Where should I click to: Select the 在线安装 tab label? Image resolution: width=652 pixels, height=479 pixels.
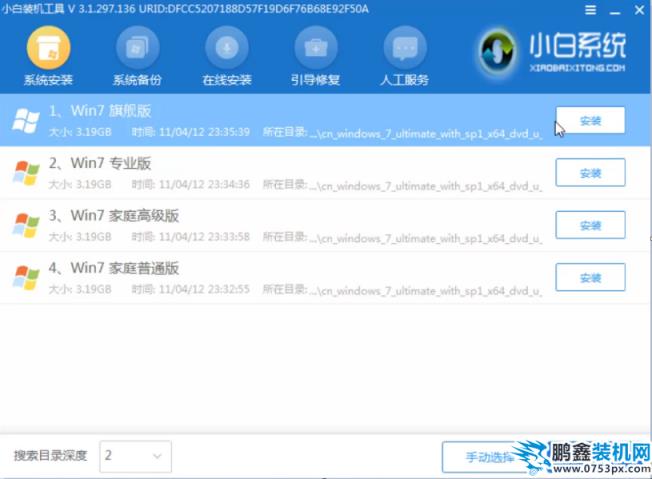click(227, 80)
